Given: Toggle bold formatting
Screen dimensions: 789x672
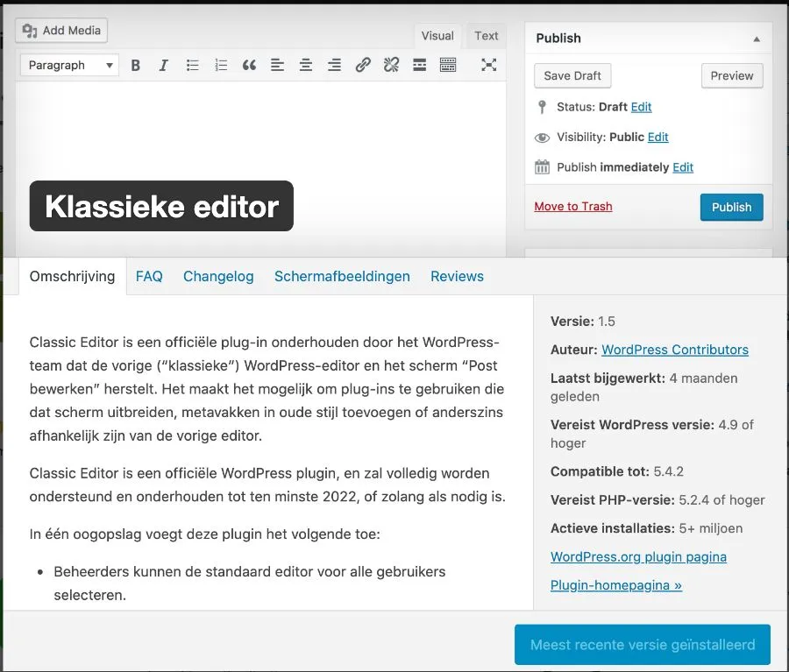Looking at the screenshot, I should coord(135,65).
